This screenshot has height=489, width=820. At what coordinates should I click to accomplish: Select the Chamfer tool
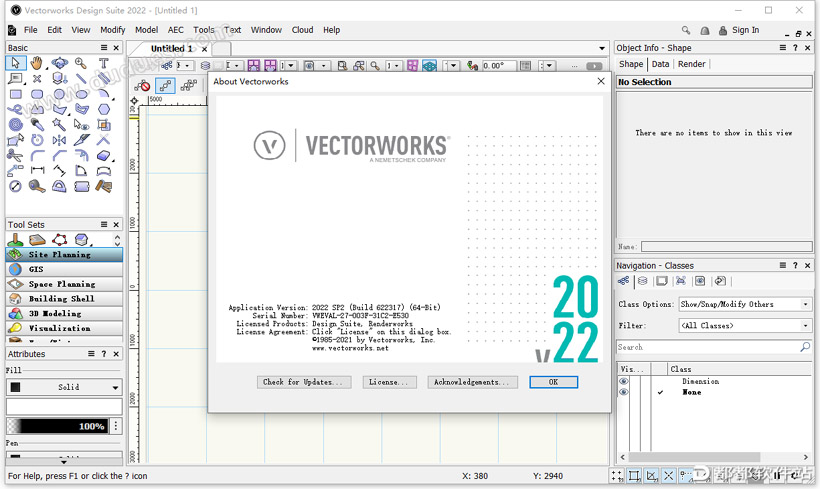pyautogui.click(x=59, y=155)
